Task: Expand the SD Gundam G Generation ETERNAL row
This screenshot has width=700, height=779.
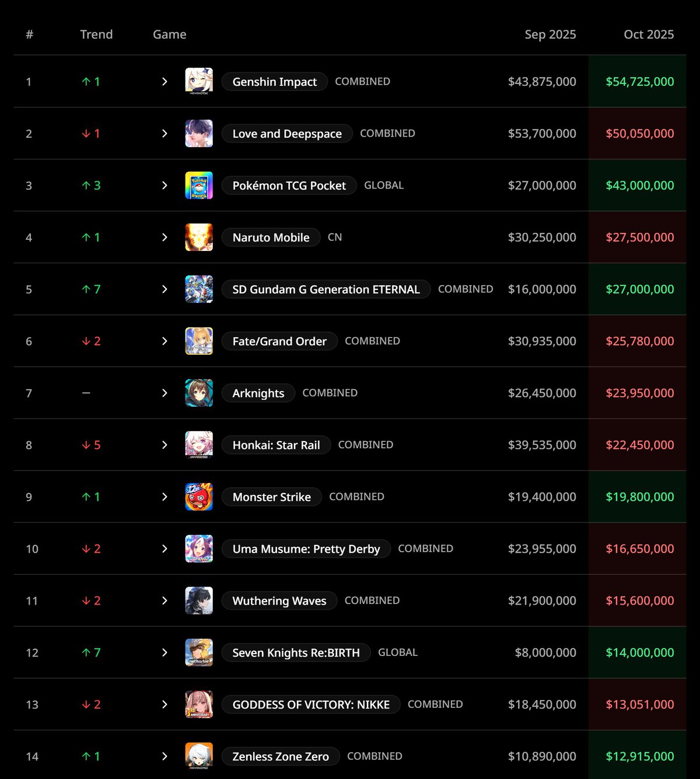Action: pos(164,289)
